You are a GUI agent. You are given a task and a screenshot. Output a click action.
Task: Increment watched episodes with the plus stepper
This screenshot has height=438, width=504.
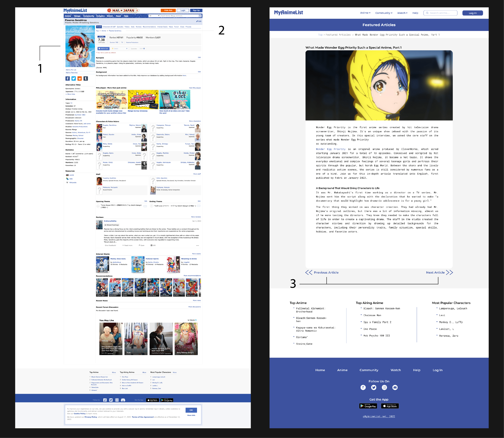[144, 49]
